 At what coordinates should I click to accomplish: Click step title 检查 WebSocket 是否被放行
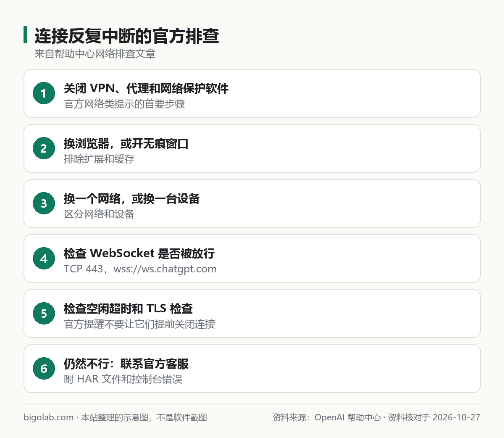[x=139, y=253]
